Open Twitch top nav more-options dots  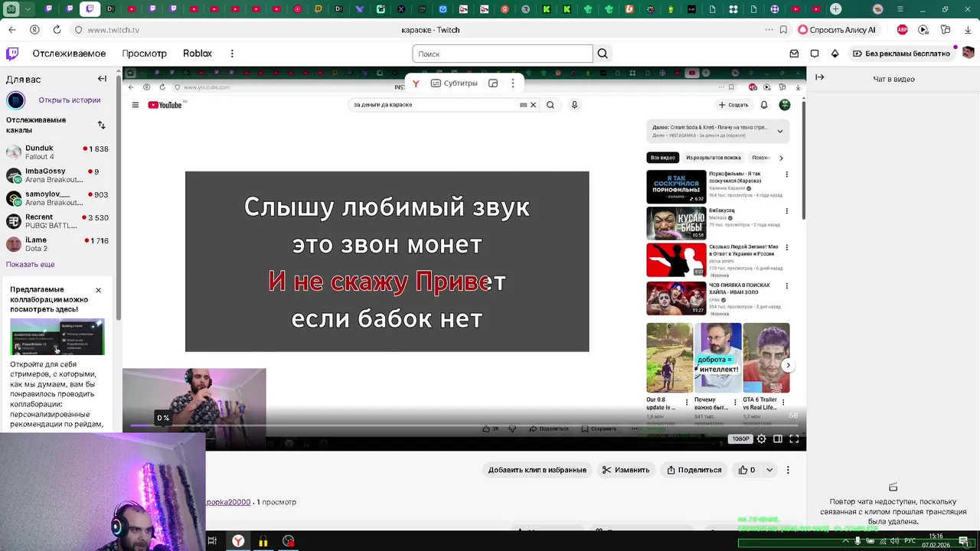(x=232, y=54)
